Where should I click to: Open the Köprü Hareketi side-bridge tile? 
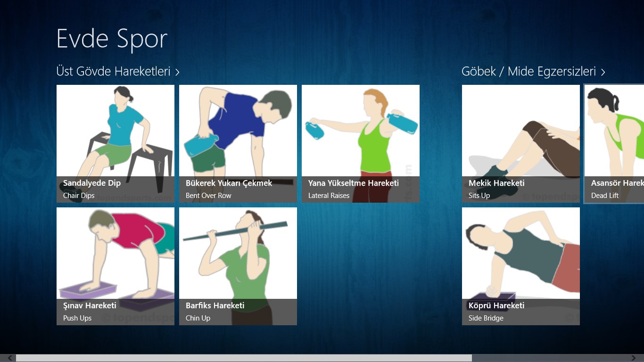click(x=521, y=266)
